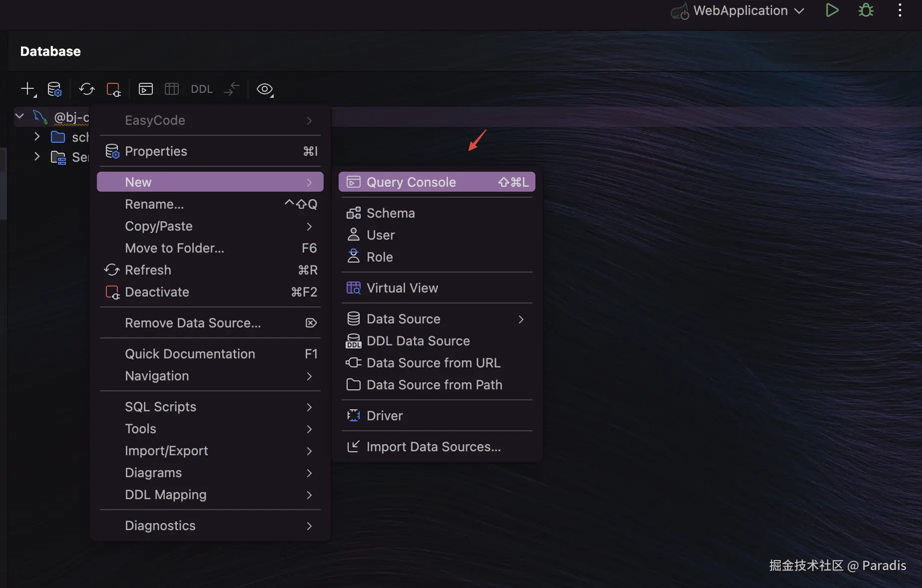Click the Database panel title
This screenshot has width=922, height=588.
(x=50, y=51)
